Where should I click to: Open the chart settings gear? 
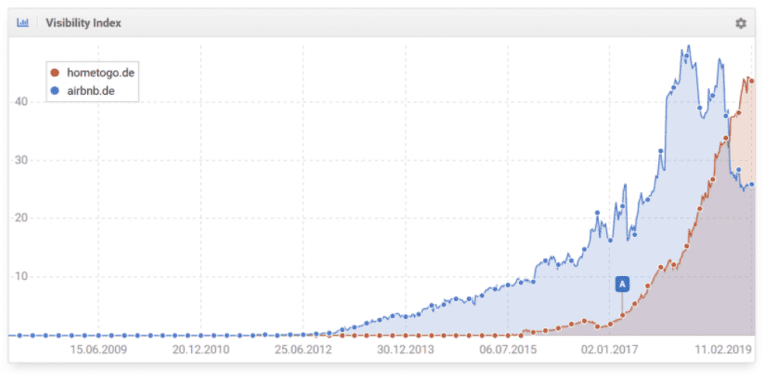741,23
